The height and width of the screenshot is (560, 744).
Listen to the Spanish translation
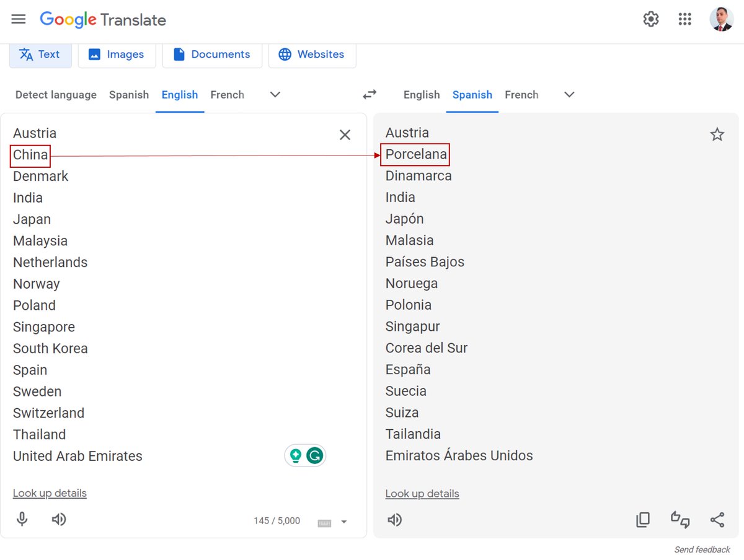[x=394, y=520]
